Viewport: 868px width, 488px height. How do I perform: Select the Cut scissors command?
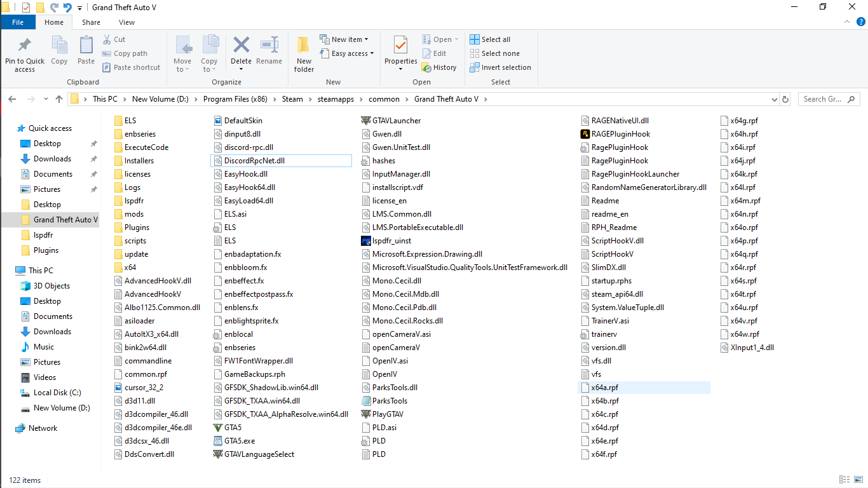(114, 39)
